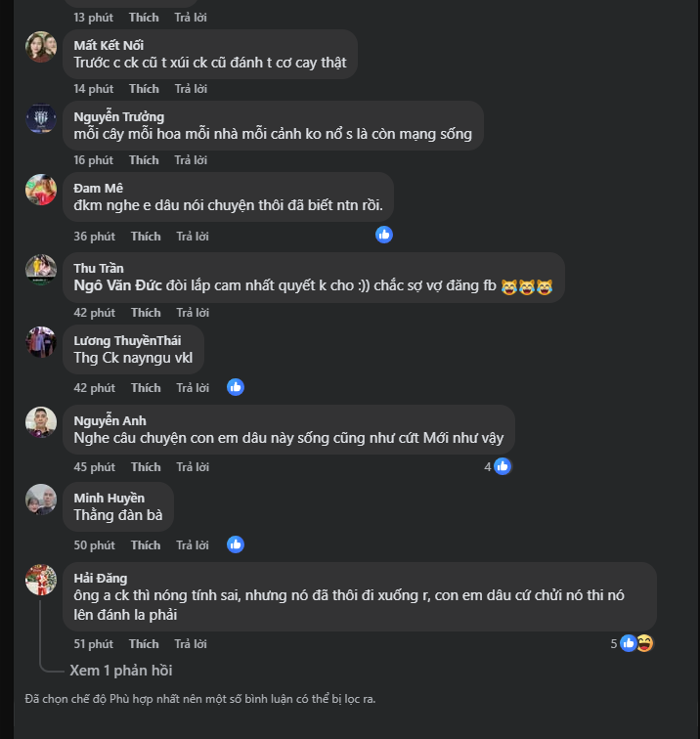Like Hải Đăng's comment with Thích

pos(144,644)
